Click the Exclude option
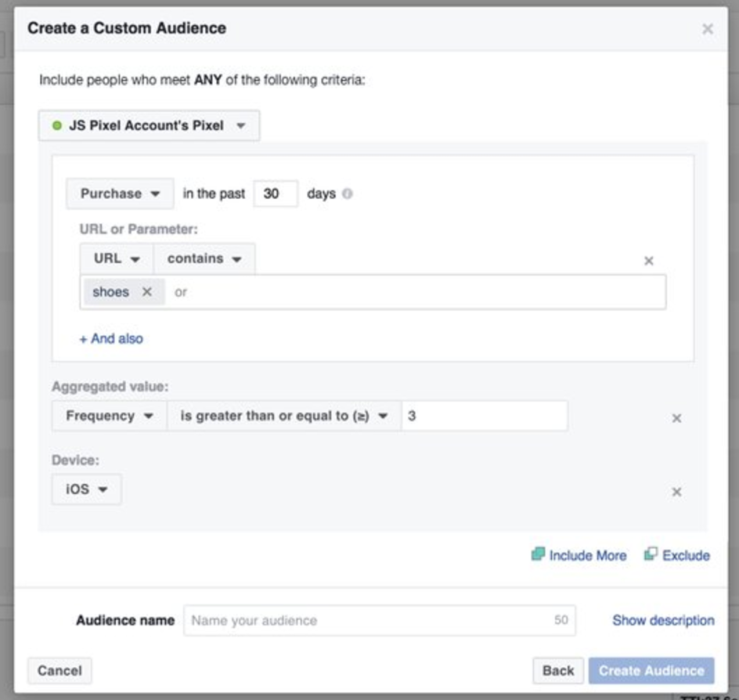The width and height of the screenshot is (739, 700). coord(677,555)
